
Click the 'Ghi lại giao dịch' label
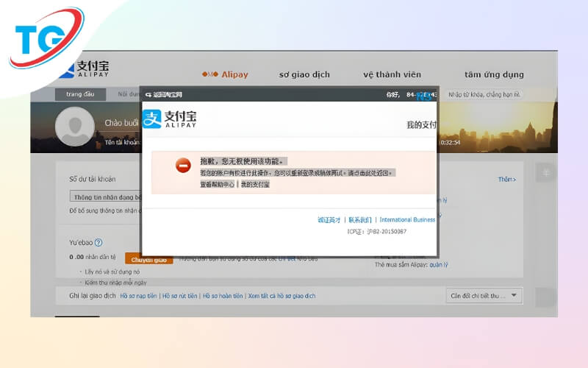93,296
